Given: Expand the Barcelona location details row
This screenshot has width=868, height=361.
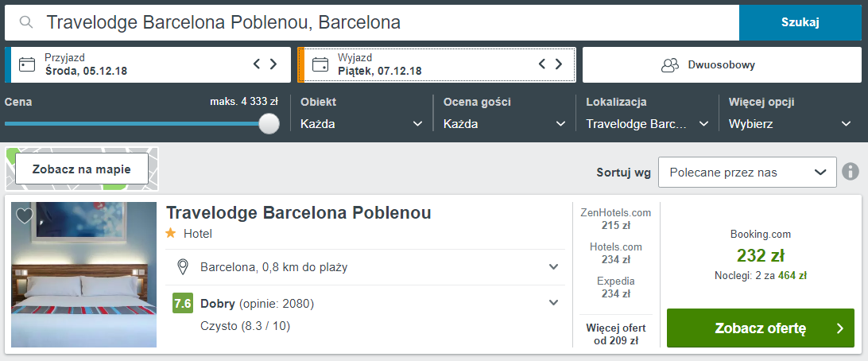Looking at the screenshot, I should (554, 267).
